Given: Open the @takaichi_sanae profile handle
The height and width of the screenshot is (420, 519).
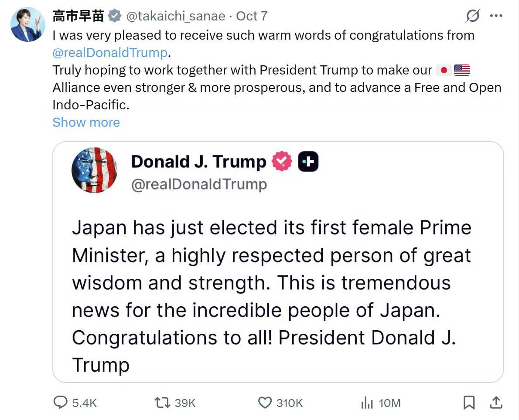Looking at the screenshot, I should pos(175,16).
